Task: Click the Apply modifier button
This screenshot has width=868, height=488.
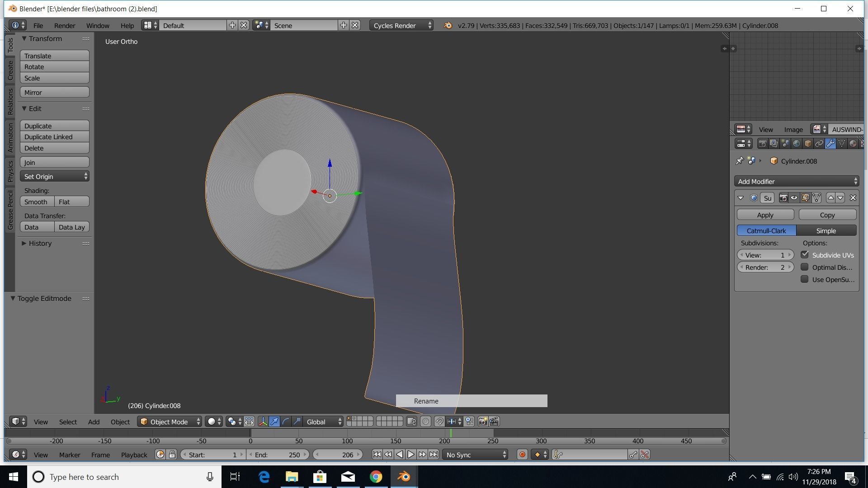Action: 765,215
